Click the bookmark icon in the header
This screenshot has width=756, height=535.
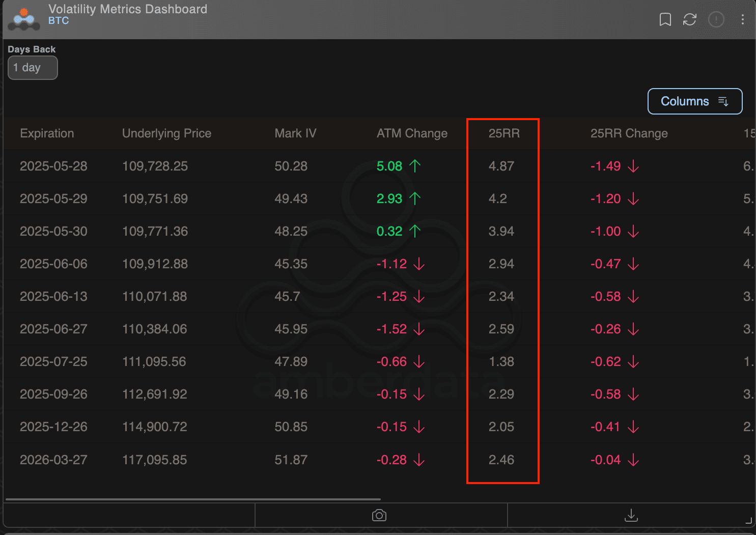(665, 20)
